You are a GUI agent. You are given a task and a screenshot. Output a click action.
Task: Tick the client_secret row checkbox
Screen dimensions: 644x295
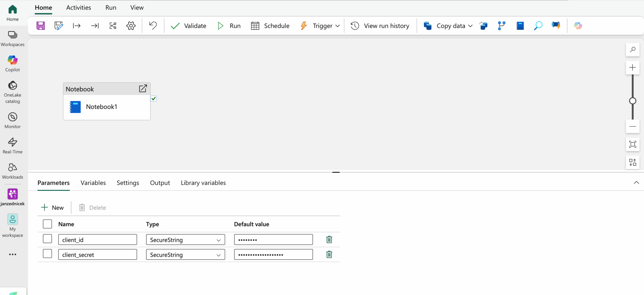[x=47, y=254]
